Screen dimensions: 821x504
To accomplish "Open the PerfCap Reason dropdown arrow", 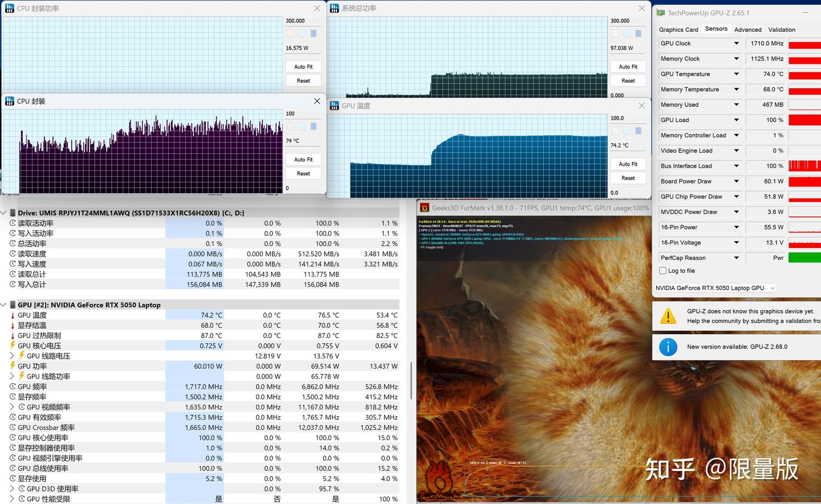I will tap(736, 258).
